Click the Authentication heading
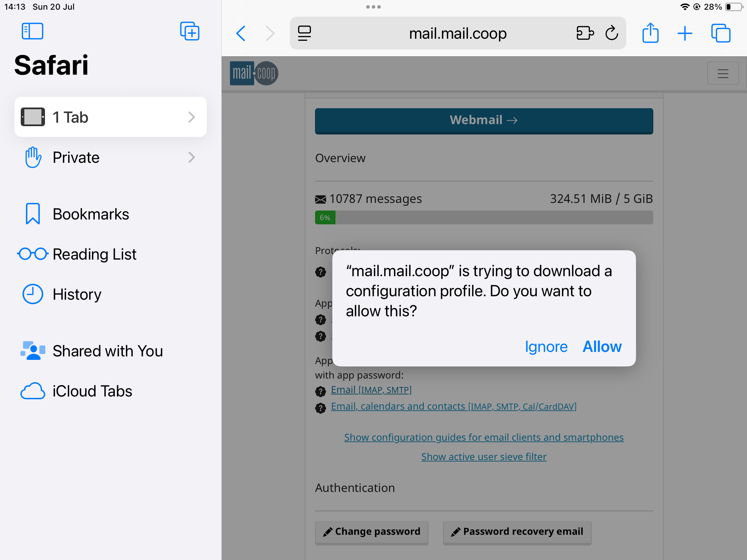Image resolution: width=747 pixels, height=560 pixels. pos(355,488)
